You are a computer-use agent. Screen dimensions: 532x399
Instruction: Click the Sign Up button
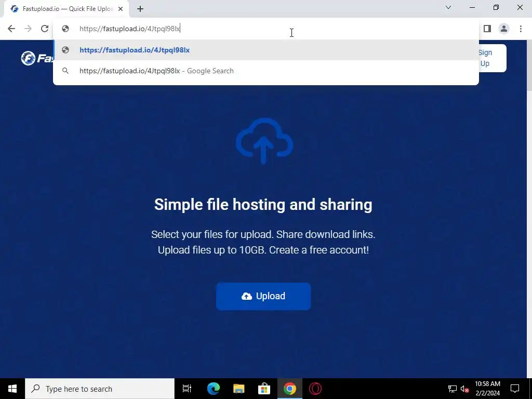tap(491, 58)
